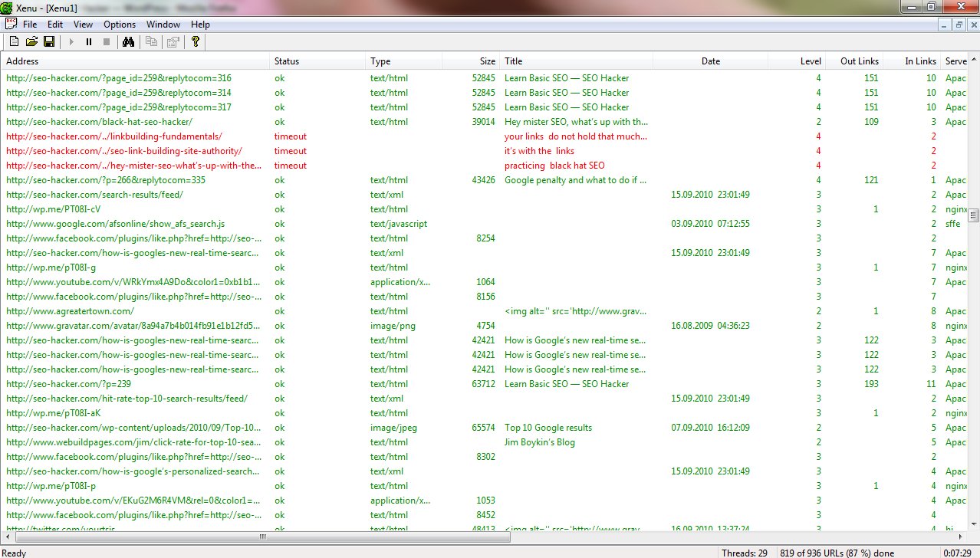Select the timed-out linkbuilding-fundamentals URL row

pyautogui.click(x=113, y=136)
